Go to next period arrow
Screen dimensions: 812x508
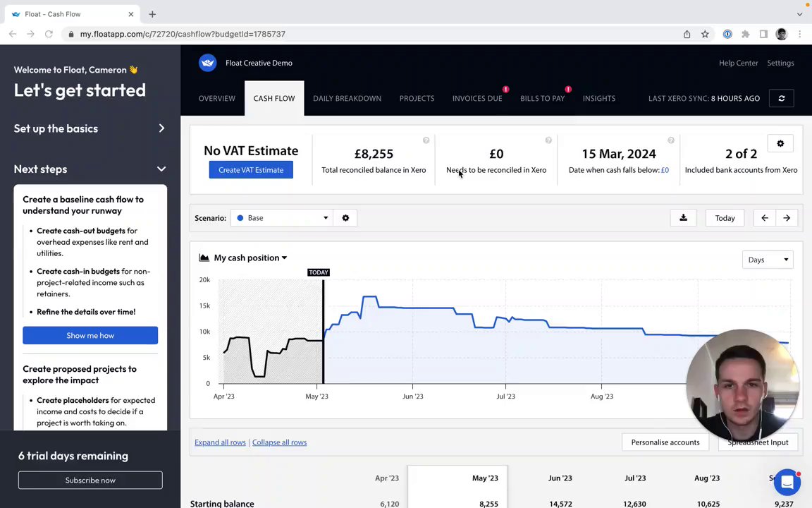787,218
